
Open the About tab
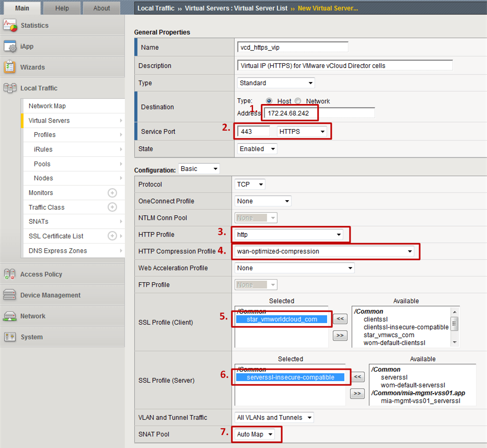click(x=101, y=8)
